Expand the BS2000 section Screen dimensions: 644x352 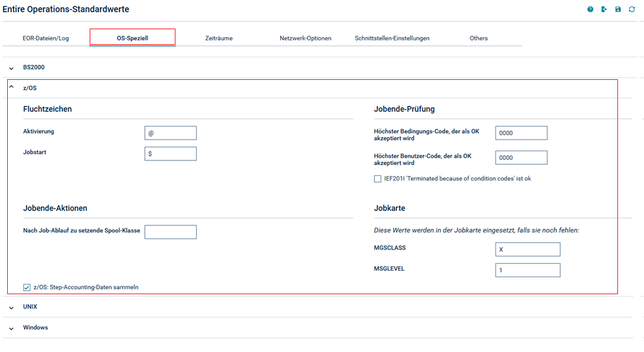coord(12,68)
